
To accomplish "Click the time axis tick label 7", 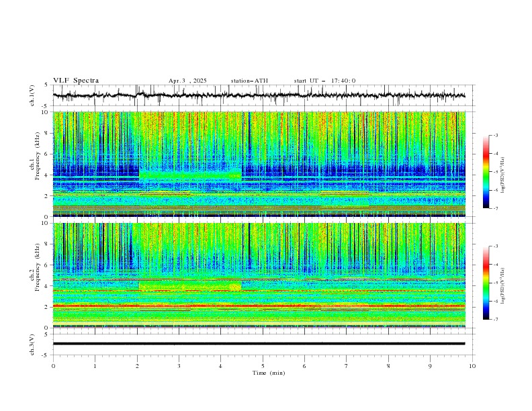I will pos(347,366).
